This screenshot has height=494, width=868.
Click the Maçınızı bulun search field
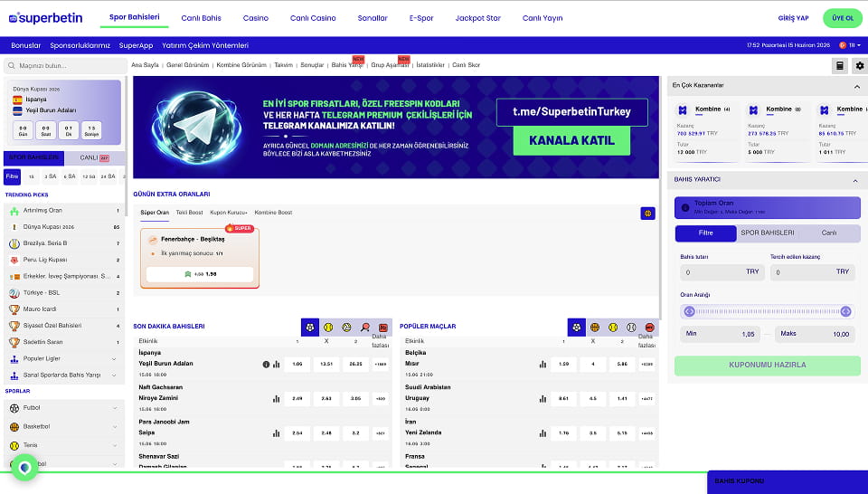click(x=65, y=66)
